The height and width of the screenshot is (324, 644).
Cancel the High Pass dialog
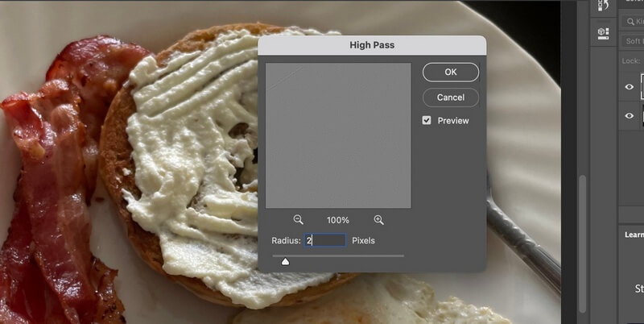[x=450, y=98]
